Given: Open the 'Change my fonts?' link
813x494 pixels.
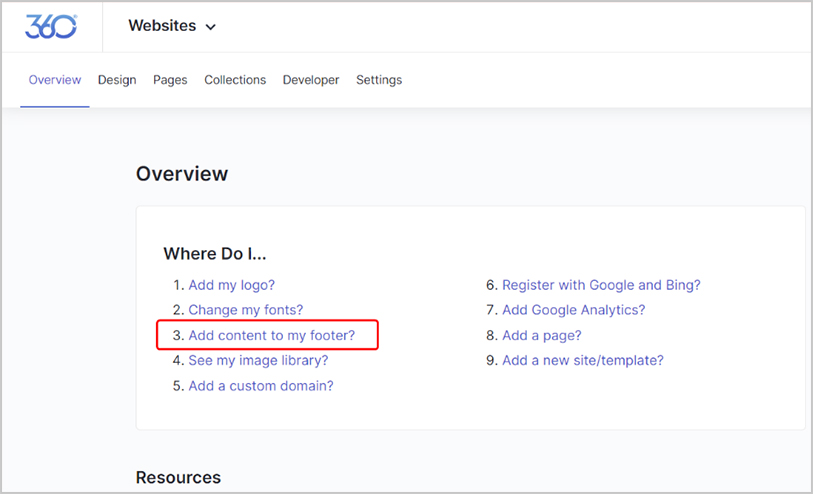Looking at the screenshot, I should (245, 310).
